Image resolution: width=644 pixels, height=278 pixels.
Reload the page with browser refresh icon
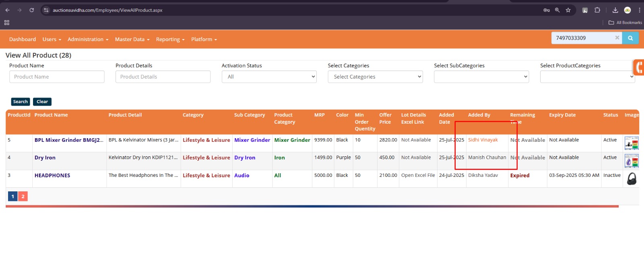click(x=31, y=10)
